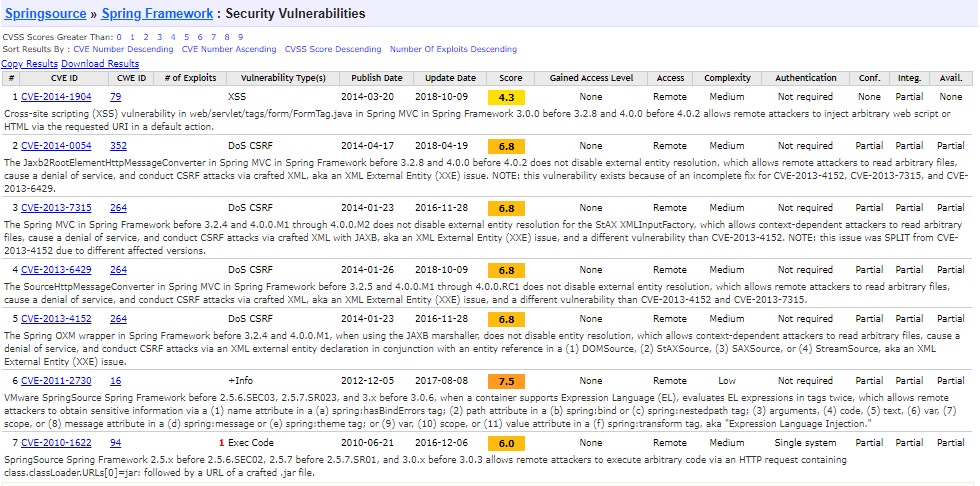Sort by Number Of Exploits Descending
This screenshot has height=486, width=980.
tap(453, 49)
